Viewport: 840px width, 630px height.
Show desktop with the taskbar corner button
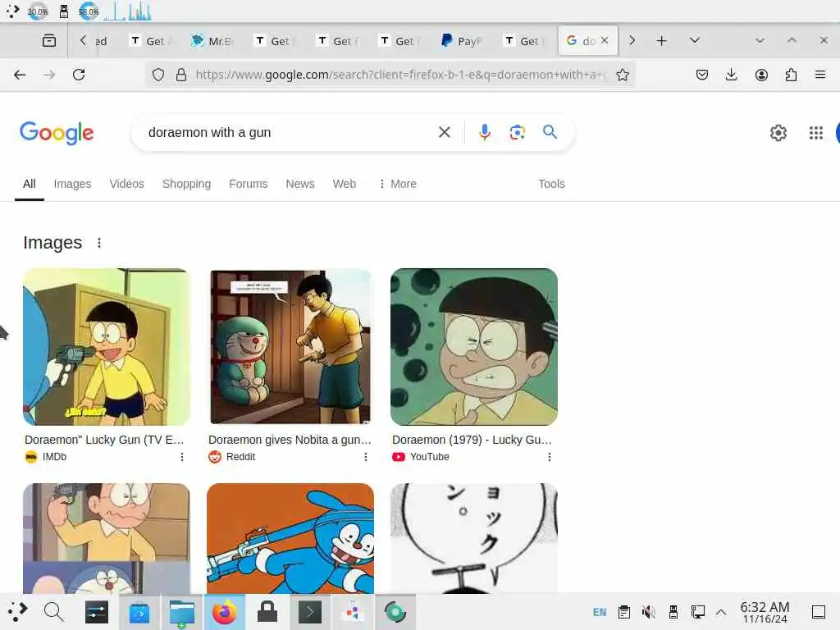coord(819,612)
